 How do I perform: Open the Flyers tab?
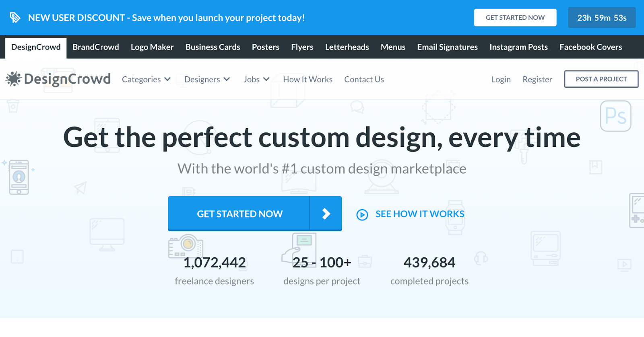[302, 47]
